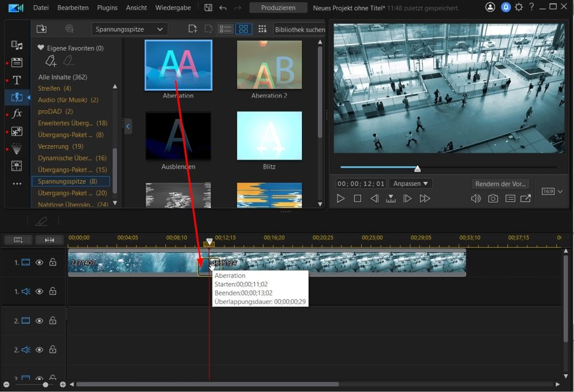Take a preview snapshot camera icon

[x=492, y=199]
